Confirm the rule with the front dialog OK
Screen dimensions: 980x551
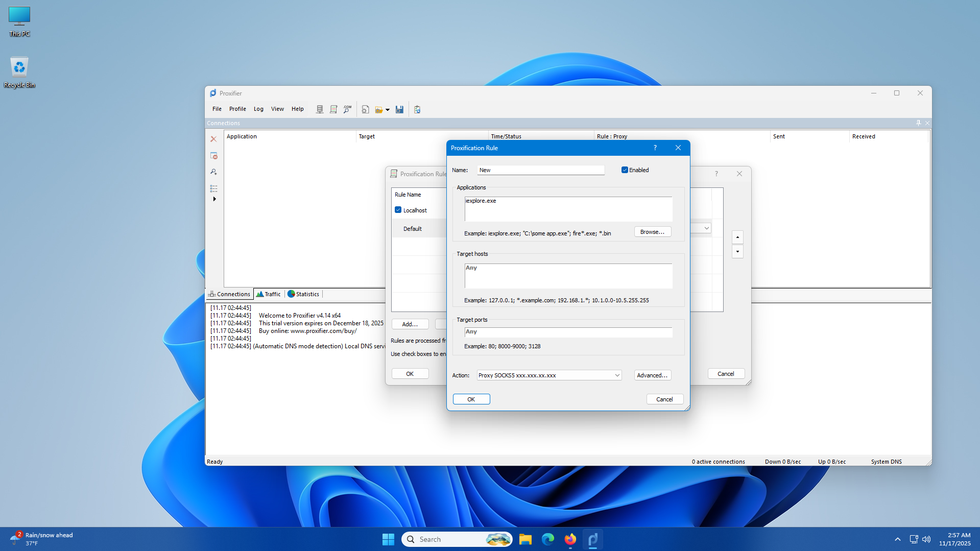[471, 399]
